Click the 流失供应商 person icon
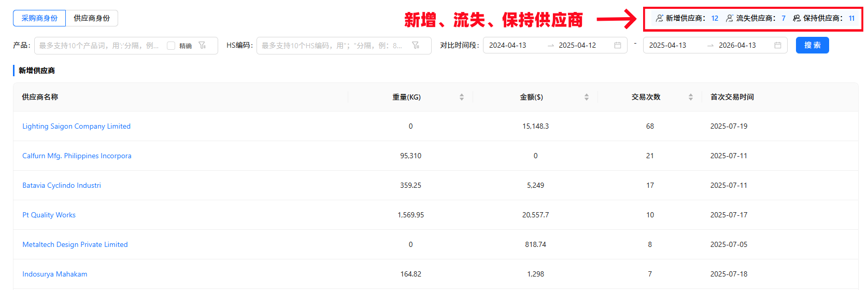 (730, 18)
